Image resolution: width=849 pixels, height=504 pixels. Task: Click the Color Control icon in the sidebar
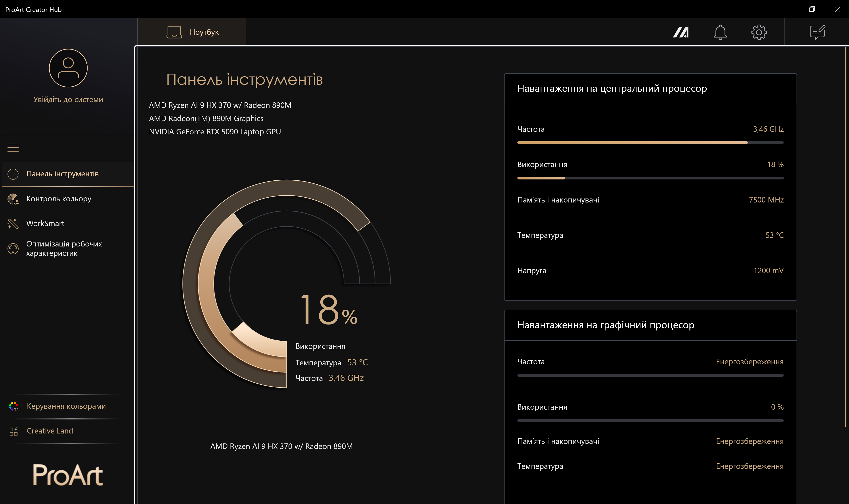pos(13,199)
